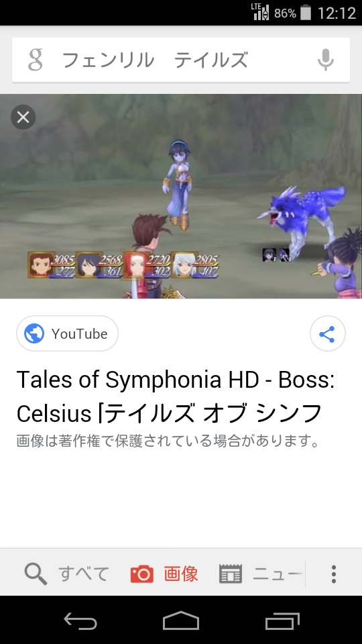The image size is (362, 644).
Task: Tap the Tales of Symphonia game image
Action: click(181, 197)
